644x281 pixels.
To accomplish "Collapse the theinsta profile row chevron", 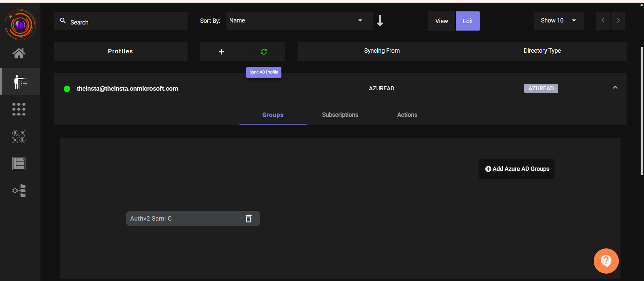I will pyautogui.click(x=615, y=88).
